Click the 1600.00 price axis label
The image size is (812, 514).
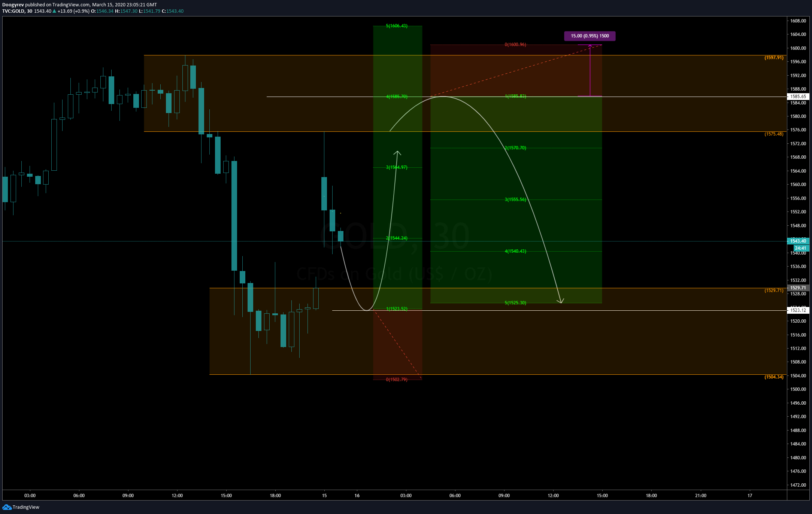[x=798, y=48]
